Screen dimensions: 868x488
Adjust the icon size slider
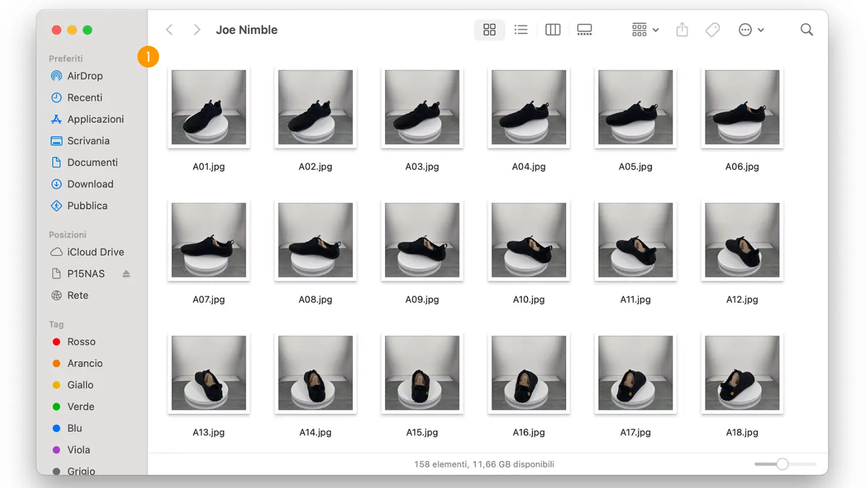point(782,465)
